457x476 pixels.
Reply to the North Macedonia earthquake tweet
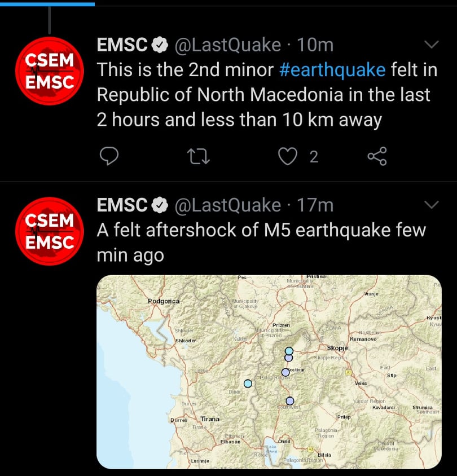pos(109,156)
